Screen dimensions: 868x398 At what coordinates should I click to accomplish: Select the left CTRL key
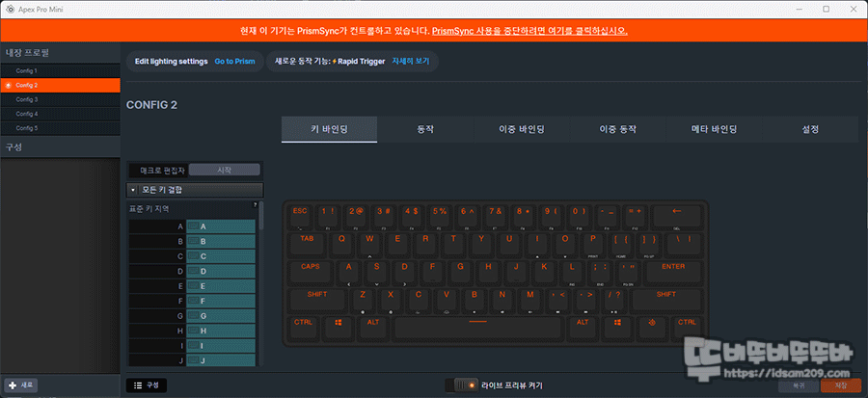(x=303, y=328)
